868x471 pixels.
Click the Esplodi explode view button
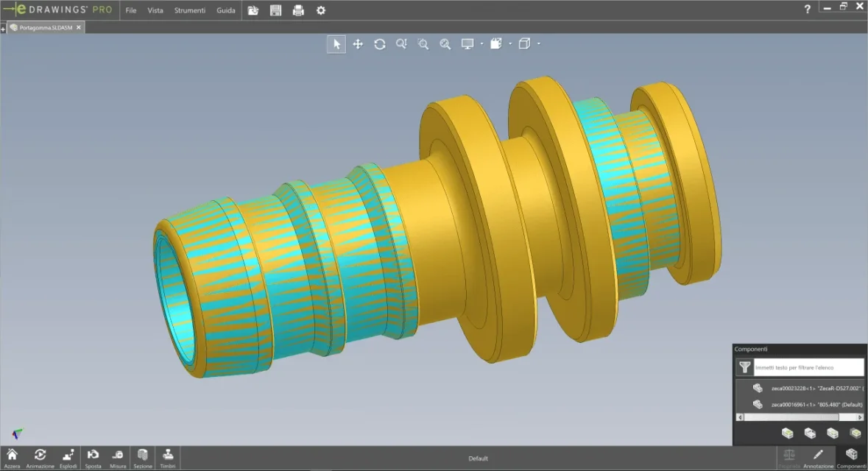(x=68, y=458)
